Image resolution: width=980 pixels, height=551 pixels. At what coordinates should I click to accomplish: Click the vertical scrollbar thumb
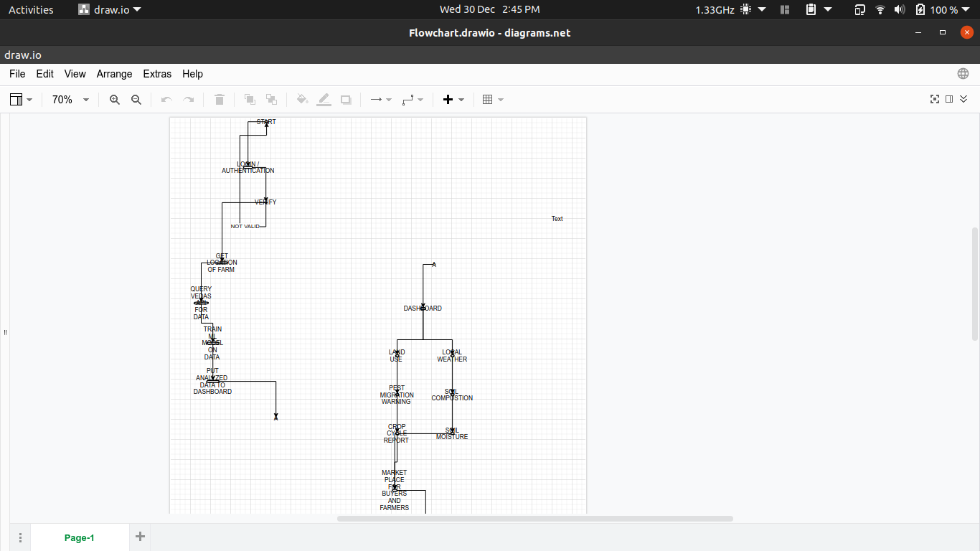[x=974, y=283]
